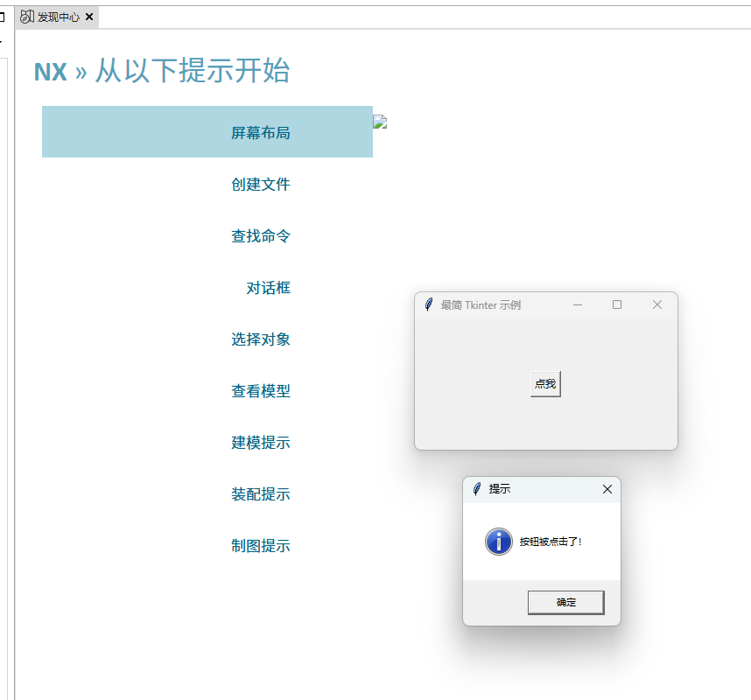
Task: Open the 对话框 learning topic
Action: tap(268, 287)
